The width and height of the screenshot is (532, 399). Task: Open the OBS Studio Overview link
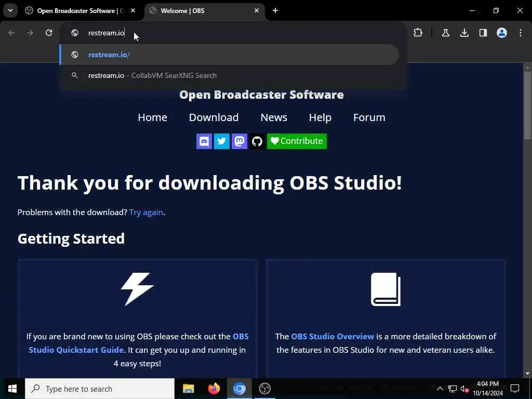point(332,336)
